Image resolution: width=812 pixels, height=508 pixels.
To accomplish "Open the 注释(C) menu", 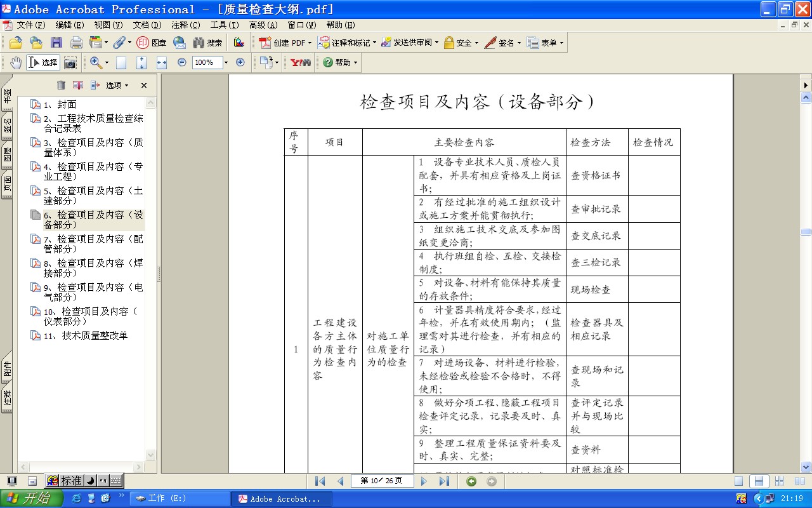I will pos(185,25).
